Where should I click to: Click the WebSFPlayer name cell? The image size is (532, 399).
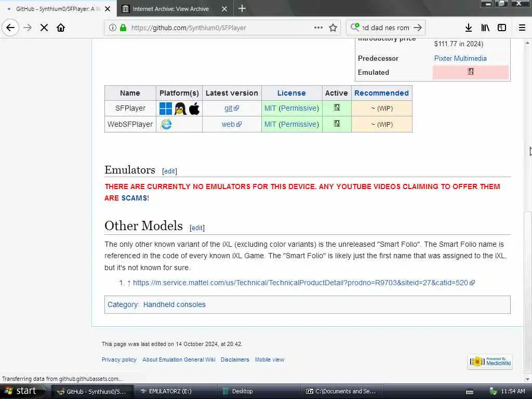click(x=130, y=124)
